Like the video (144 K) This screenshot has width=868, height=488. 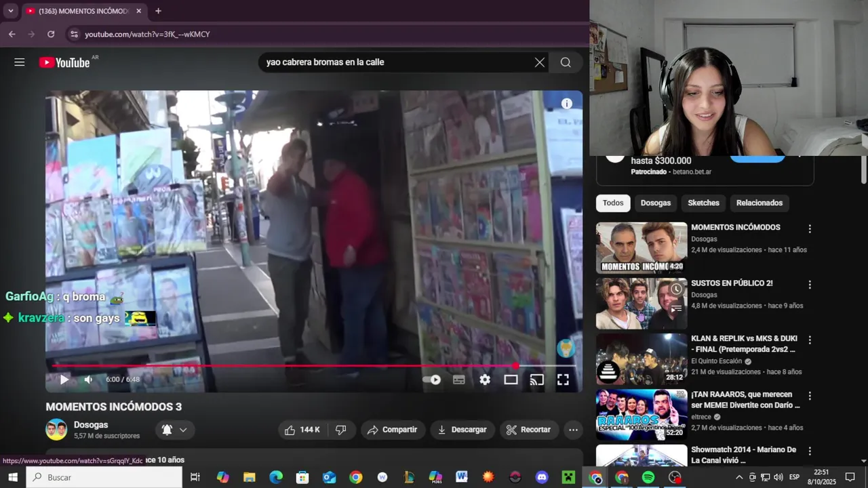(x=302, y=430)
